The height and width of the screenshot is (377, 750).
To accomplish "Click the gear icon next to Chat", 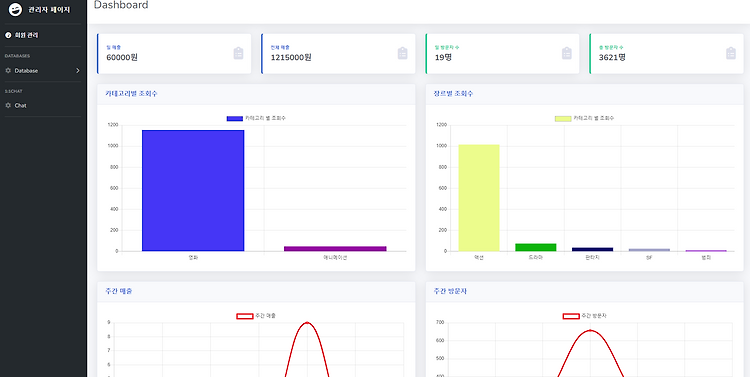I will coord(8,105).
